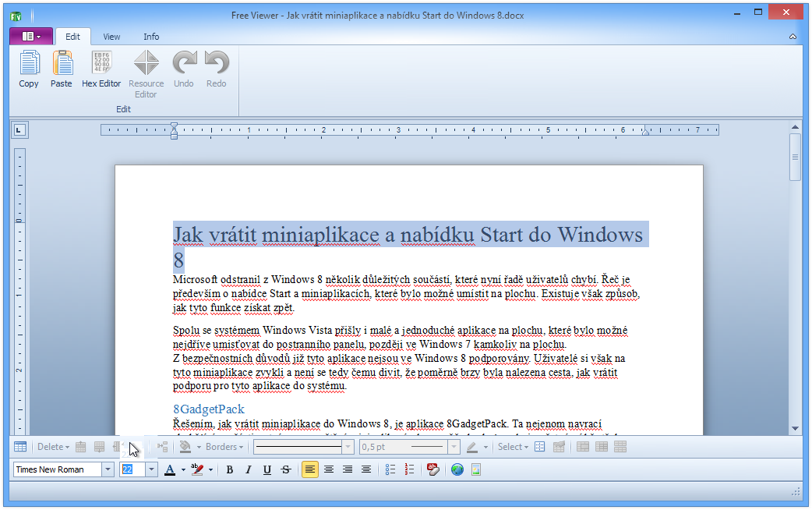Click the shading paint bucket icon
The image size is (812, 510).
pos(185,447)
